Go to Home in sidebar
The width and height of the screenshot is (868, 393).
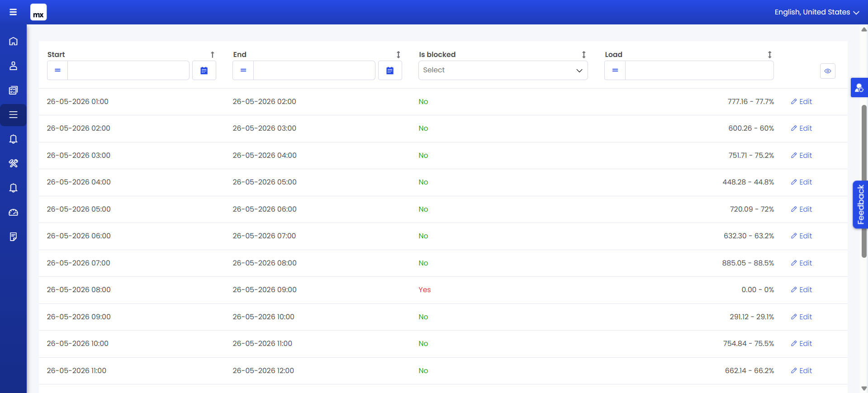click(13, 41)
